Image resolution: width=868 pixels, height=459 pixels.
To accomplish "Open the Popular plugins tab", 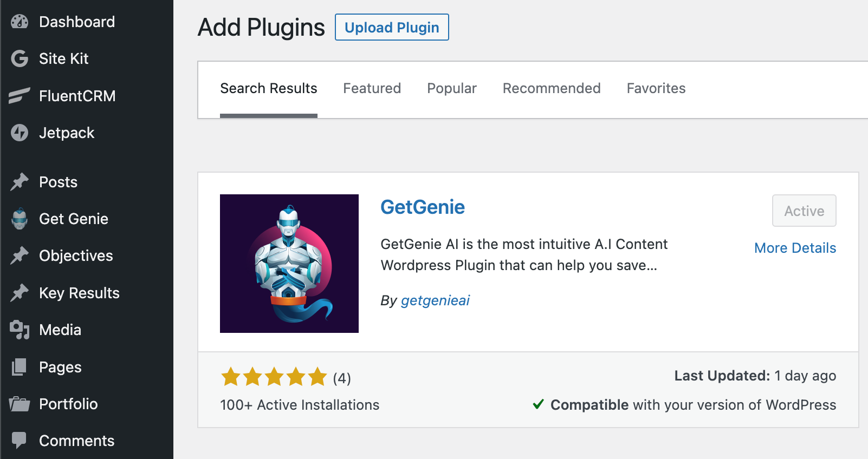I will (x=451, y=88).
